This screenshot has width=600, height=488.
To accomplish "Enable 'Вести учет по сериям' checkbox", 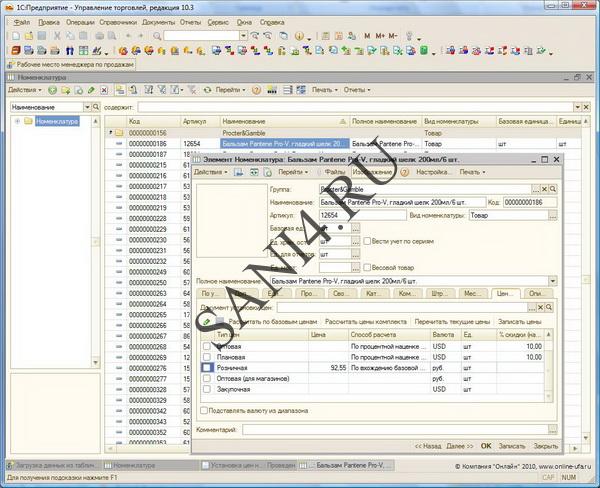I will click(x=367, y=241).
